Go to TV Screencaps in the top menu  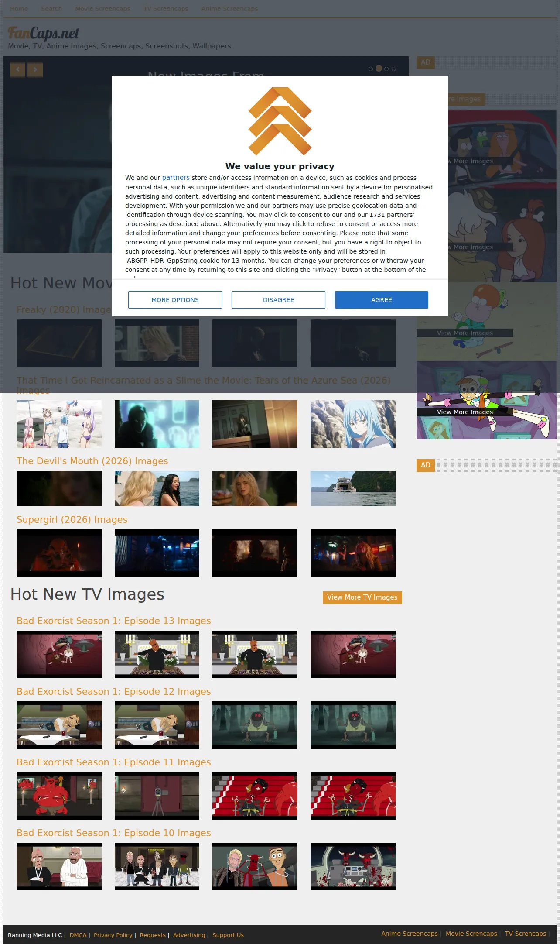pyautogui.click(x=166, y=9)
